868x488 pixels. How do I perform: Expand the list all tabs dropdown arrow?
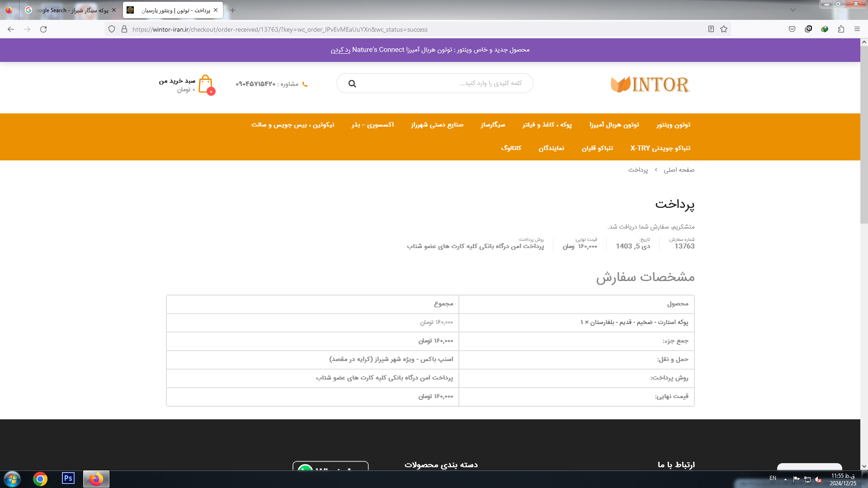pyautogui.click(x=793, y=10)
